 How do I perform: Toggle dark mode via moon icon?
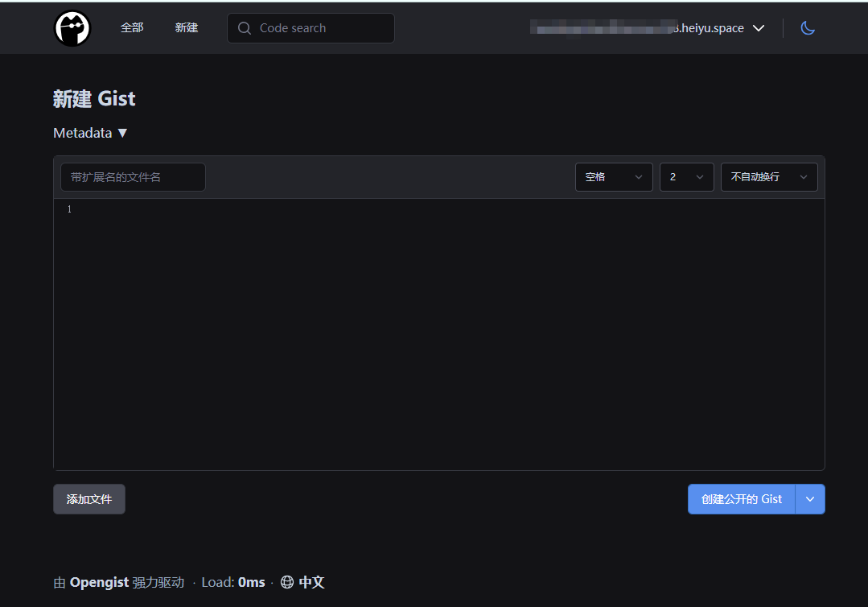808,27
